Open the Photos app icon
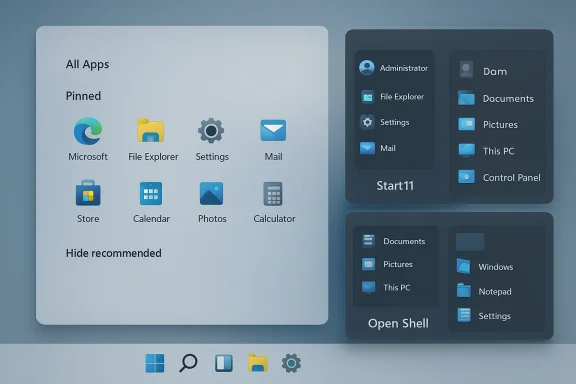This screenshot has height=384, width=576. point(211,193)
